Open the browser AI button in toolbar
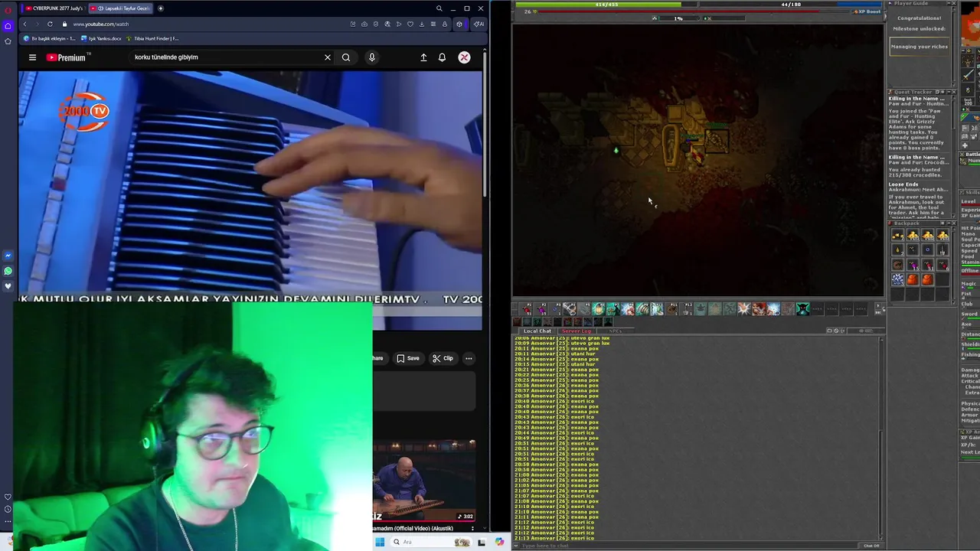Image resolution: width=980 pixels, height=551 pixels. point(478,24)
